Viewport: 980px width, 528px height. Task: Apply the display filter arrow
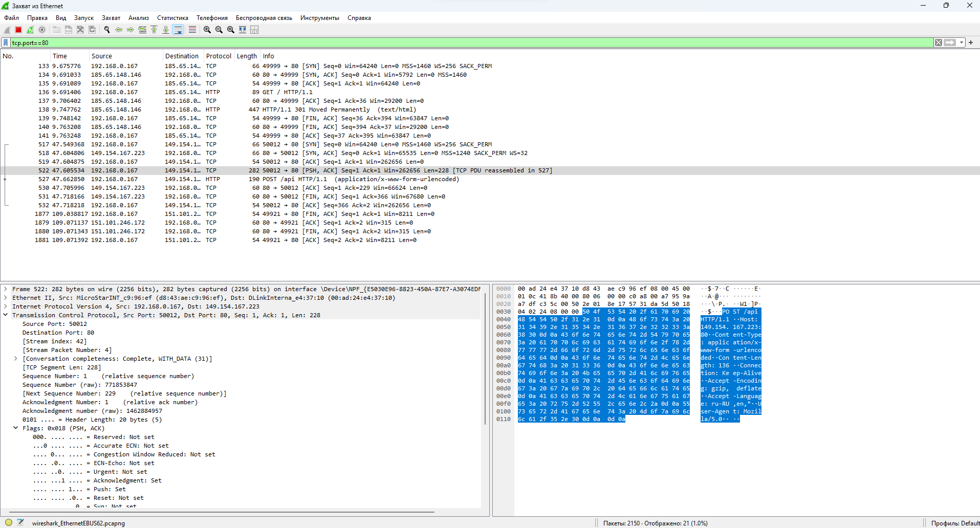[950, 42]
